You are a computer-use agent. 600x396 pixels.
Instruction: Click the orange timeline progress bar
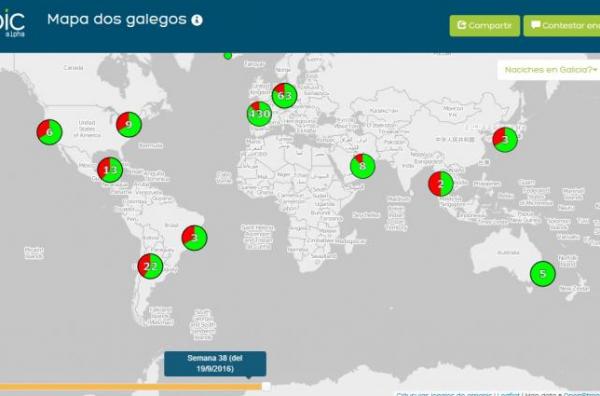pos(131,387)
